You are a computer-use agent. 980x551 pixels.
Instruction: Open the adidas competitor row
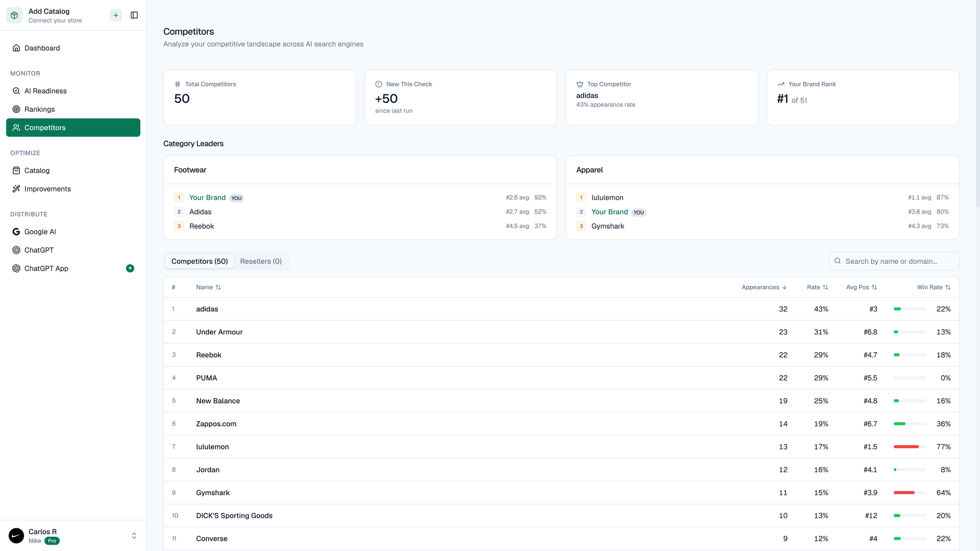tap(561, 309)
